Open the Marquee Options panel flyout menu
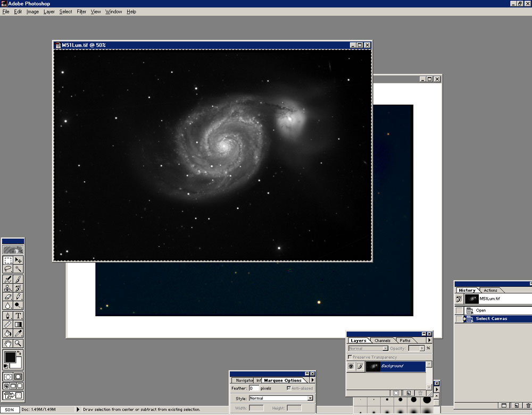 pos(312,380)
